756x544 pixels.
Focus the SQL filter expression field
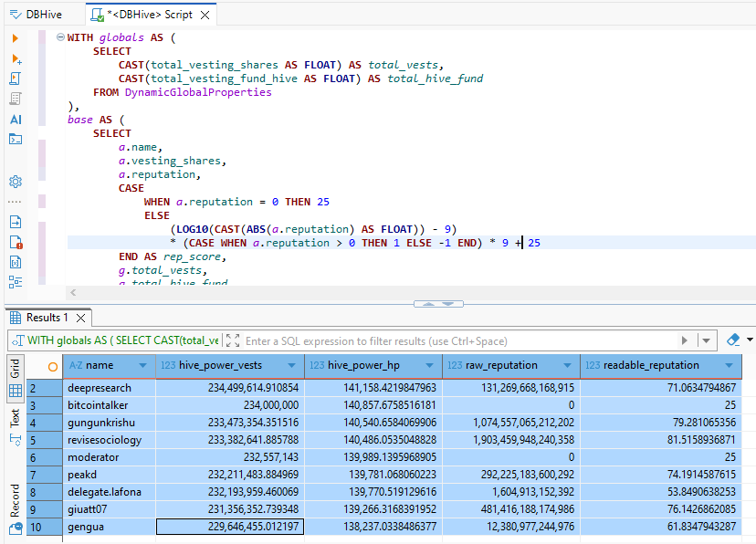(459, 341)
